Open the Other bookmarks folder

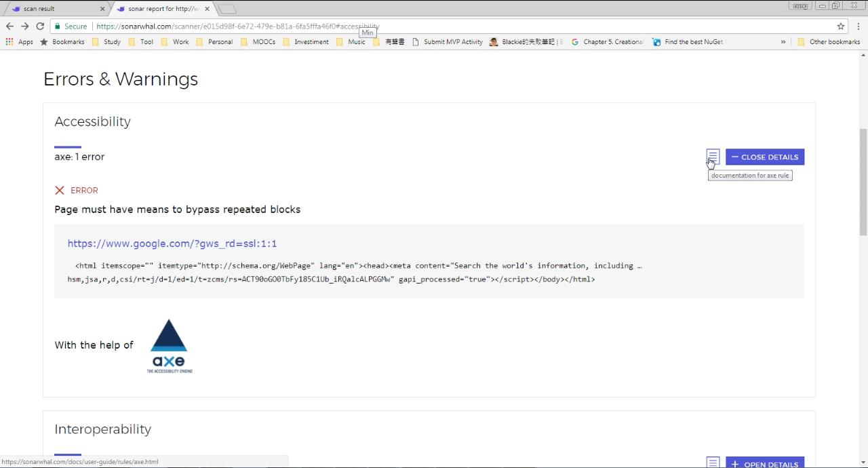[829, 42]
